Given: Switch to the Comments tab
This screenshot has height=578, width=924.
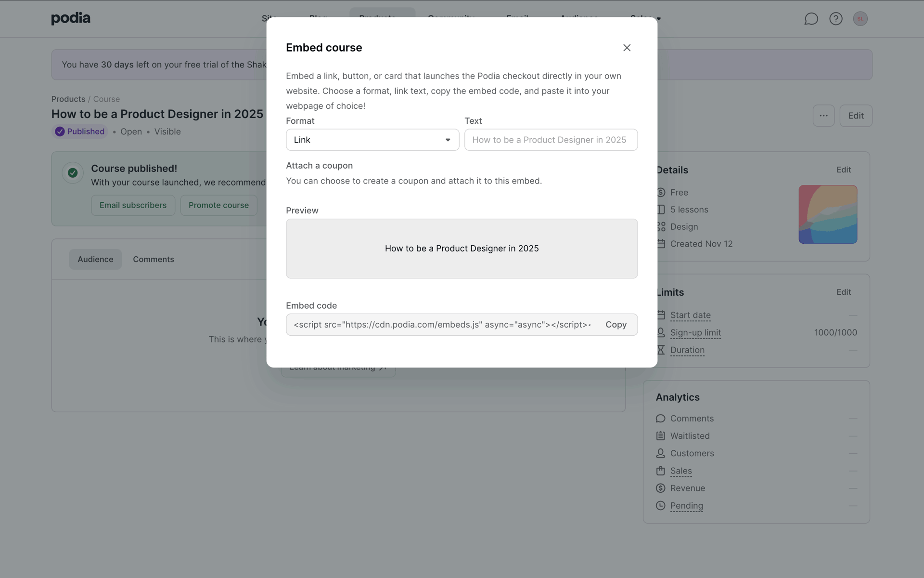Looking at the screenshot, I should click(154, 259).
